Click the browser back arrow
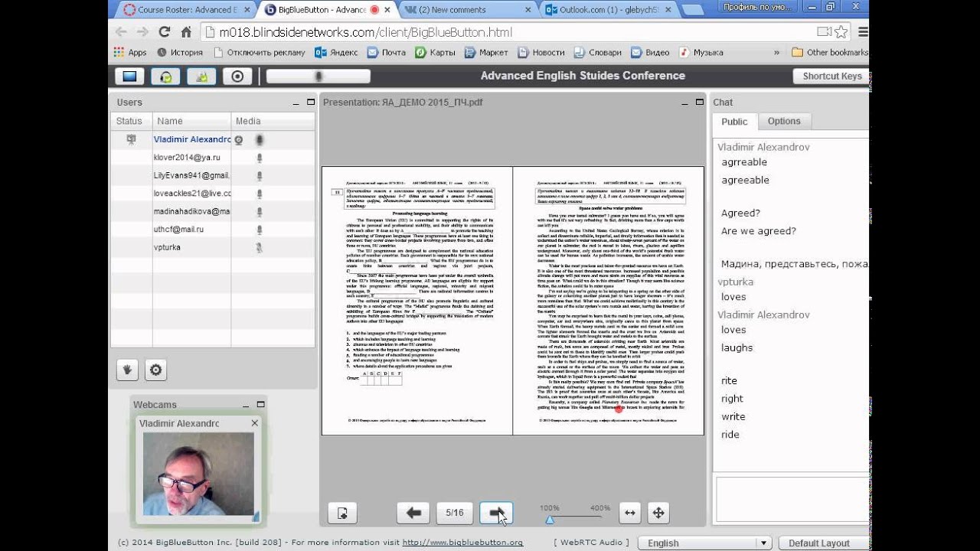980x551 pixels. (121, 32)
